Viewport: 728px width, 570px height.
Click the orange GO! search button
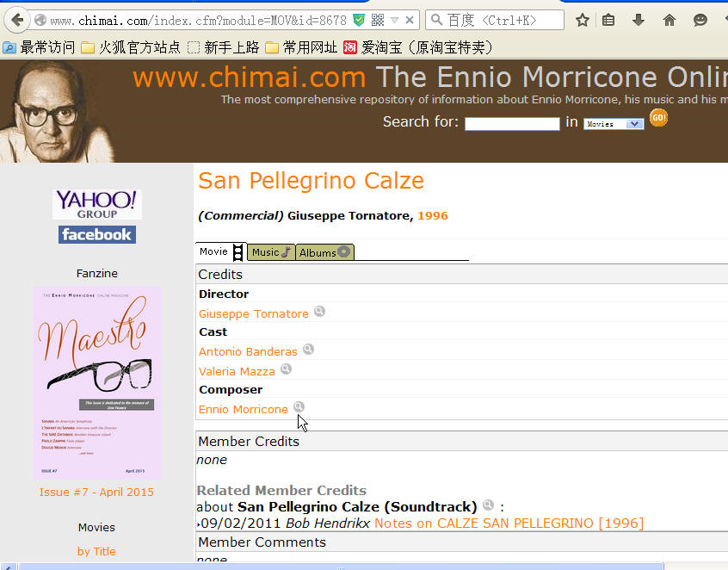pyautogui.click(x=658, y=118)
